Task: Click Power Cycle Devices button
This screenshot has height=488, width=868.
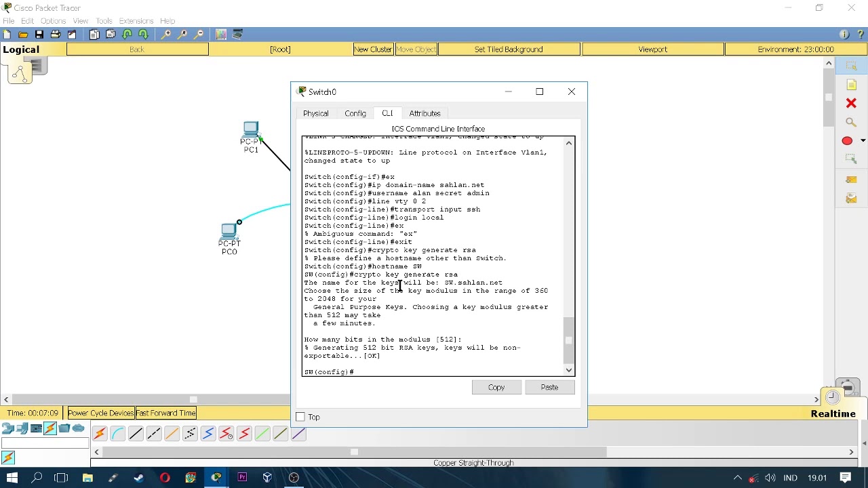Action: [100, 413]
